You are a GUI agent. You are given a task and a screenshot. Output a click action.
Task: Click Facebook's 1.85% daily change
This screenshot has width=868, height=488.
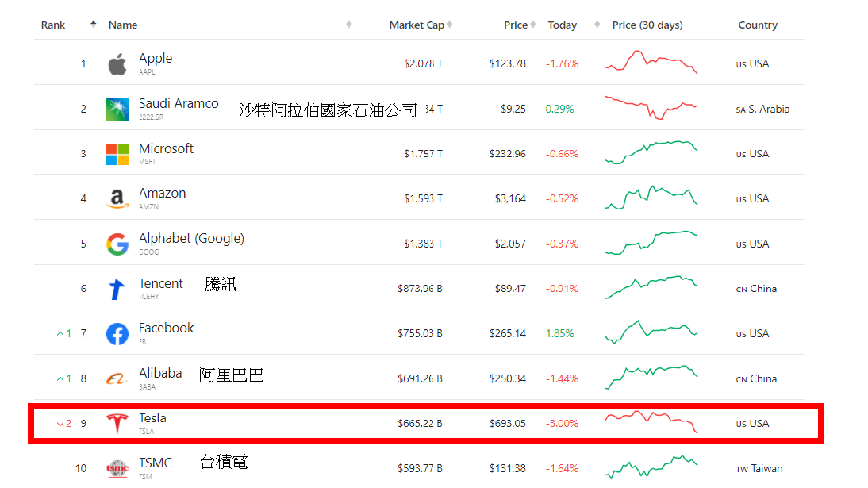(559, 334)
